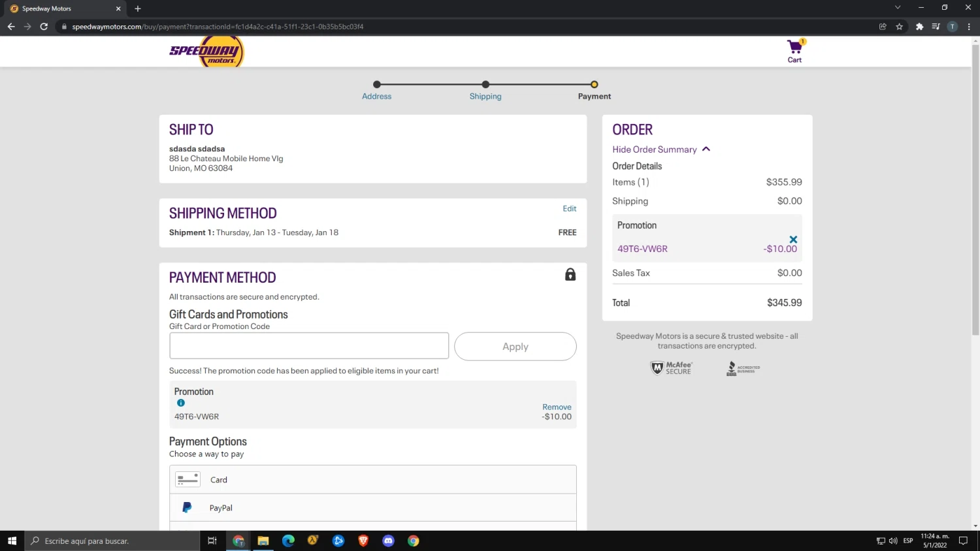Click the promotion info icon
This screenshot has width=980, height=551.
(181, 403)
